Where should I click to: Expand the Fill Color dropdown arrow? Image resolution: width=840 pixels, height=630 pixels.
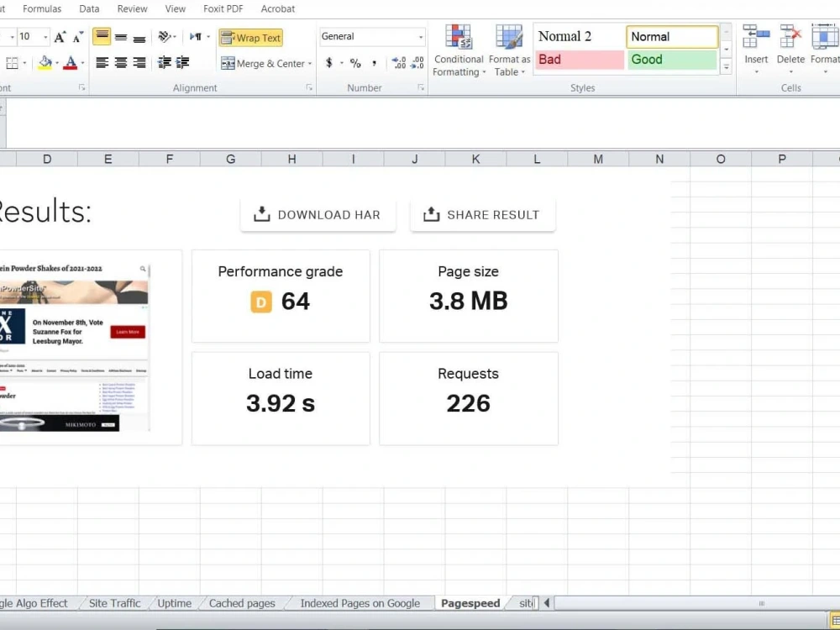click(x=57, y=63)
